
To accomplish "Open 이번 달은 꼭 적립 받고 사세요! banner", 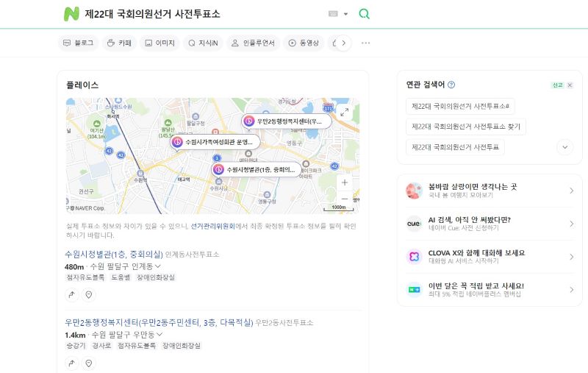I will pyautogui.click(x=490, y=290).
